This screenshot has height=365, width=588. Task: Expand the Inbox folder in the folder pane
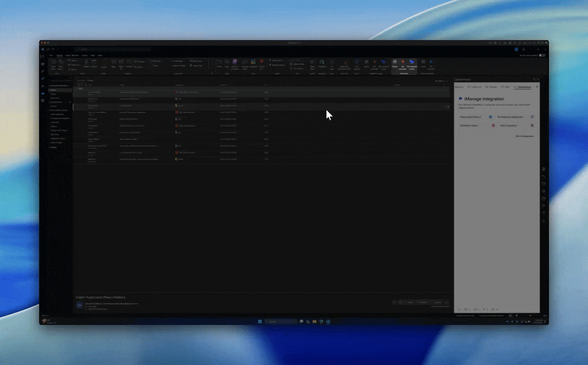coord(50,90)
